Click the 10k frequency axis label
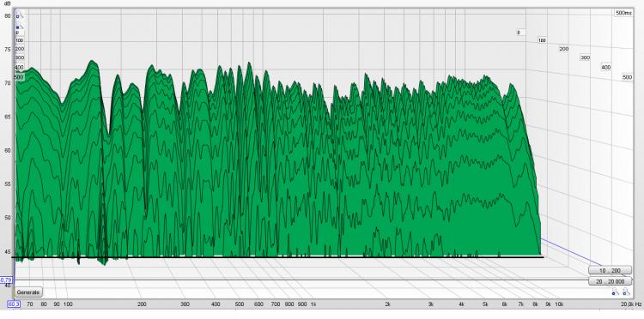The image size is (644, 319). pyautogui.click(x=559, y=304)
